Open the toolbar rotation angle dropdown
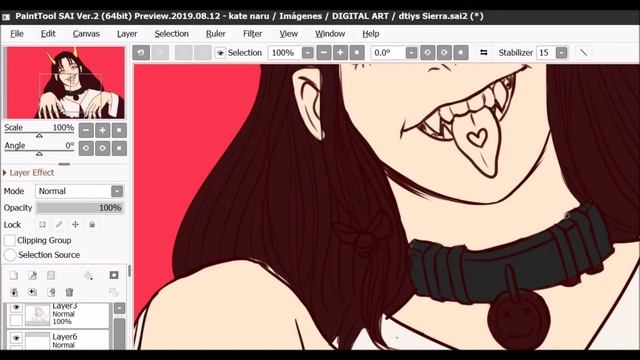The height and width of the screenshot is (360, 640). pos(411,53)
